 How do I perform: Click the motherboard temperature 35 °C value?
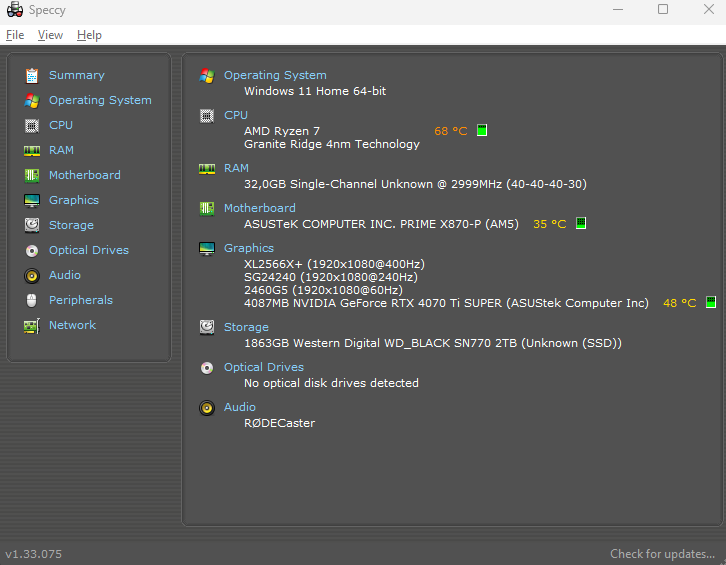[550, 224]
